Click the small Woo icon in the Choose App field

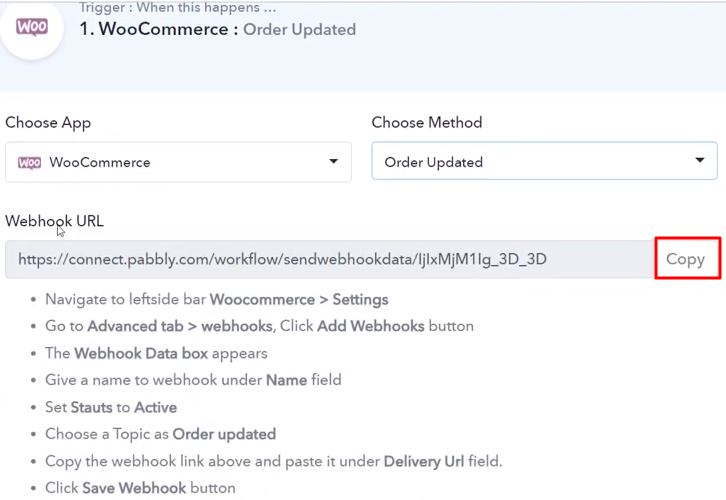click(x=30, y=163)
